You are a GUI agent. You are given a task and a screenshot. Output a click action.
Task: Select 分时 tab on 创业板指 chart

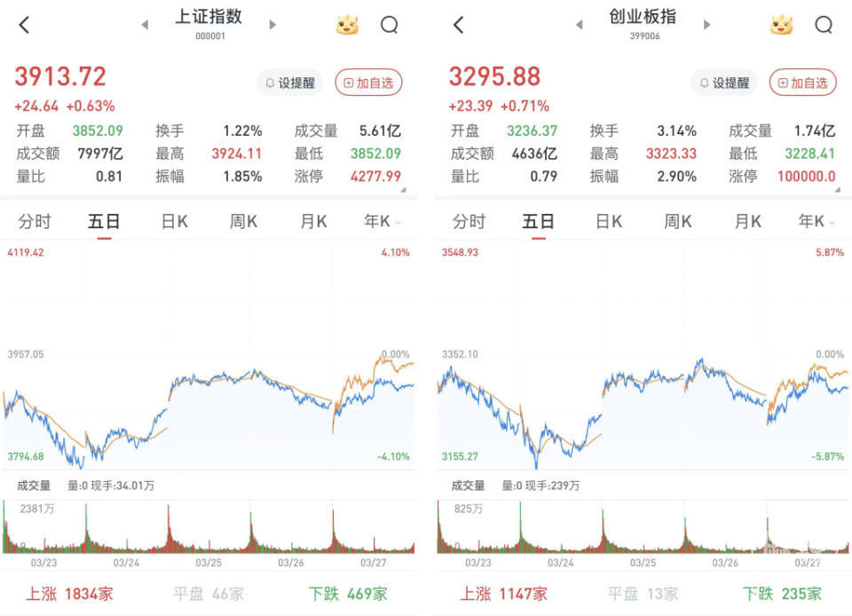[x=469, y=222]
